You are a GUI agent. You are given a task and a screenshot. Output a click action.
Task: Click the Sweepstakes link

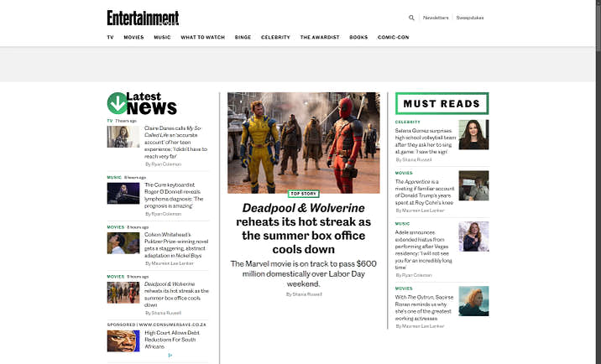pyautogui.click(x=470, y=18)
